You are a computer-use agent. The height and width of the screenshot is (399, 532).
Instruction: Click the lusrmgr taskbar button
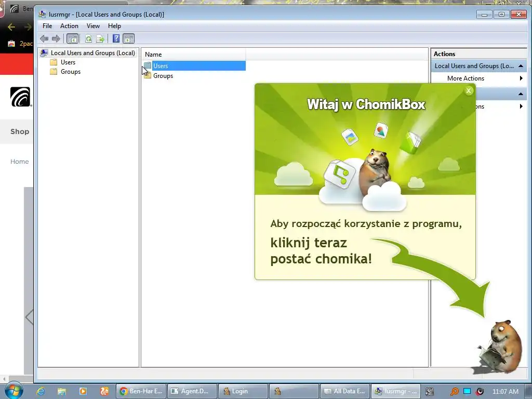(395, 391)
